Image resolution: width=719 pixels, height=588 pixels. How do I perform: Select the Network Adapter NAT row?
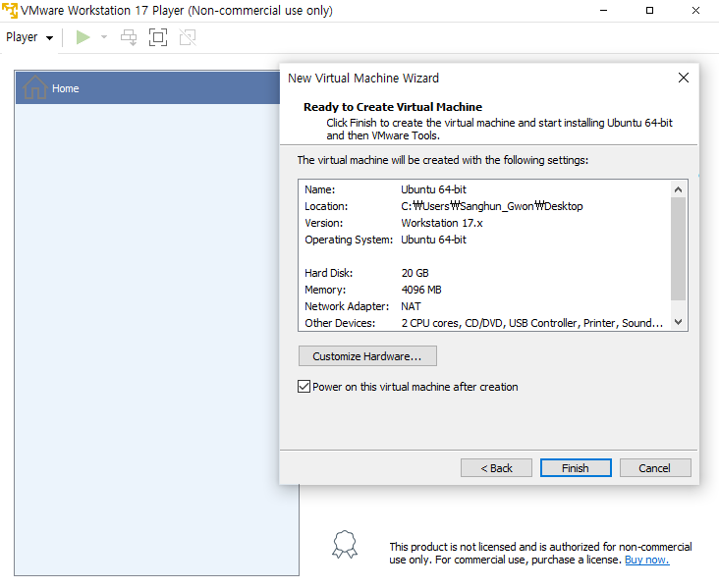coord(484,306)
